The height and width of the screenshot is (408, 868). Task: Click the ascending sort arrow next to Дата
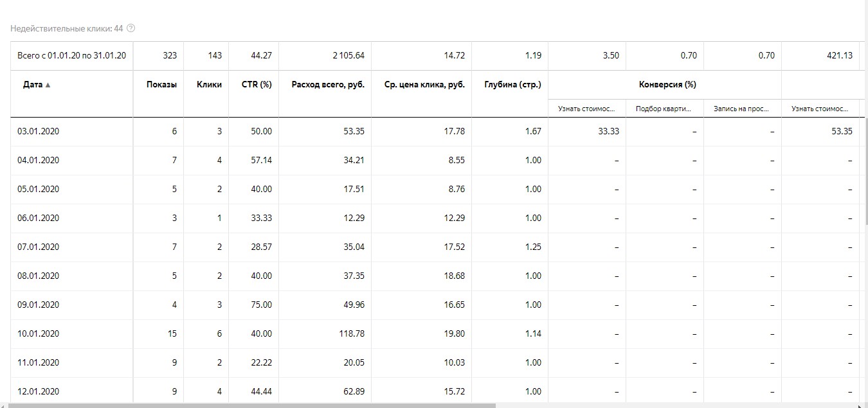[x=48, y=85]
